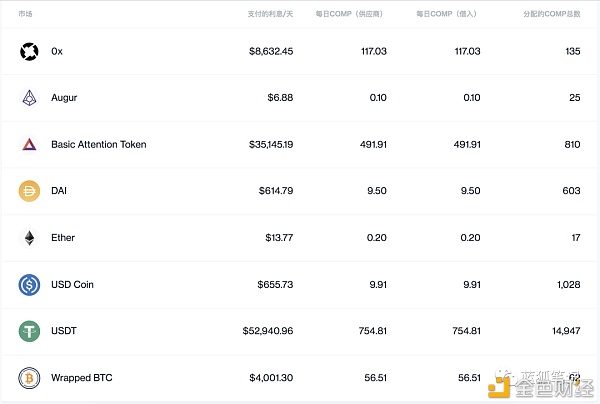600x404 pixels.
Task: Select the $52,940.96 interest value
Action: click(268, 331)
